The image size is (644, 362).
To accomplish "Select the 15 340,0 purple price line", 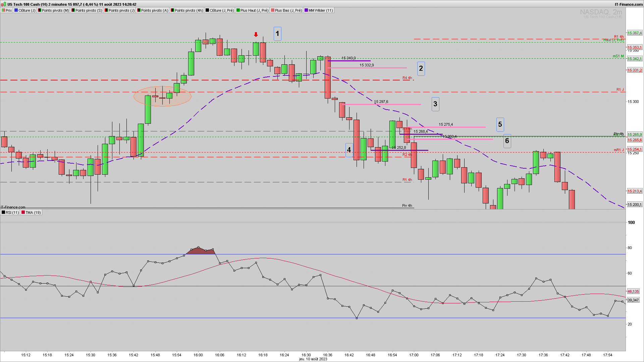I will 349,61.
